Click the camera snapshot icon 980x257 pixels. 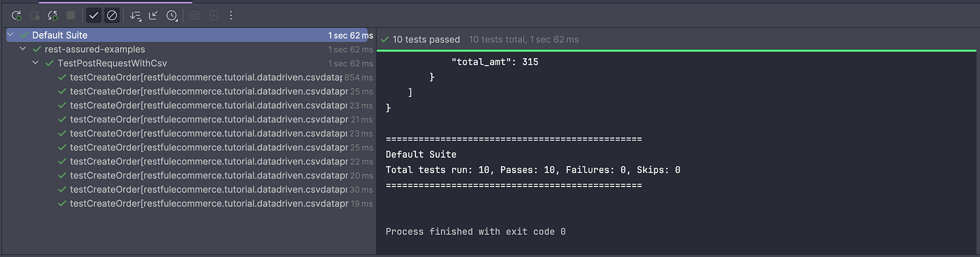coord(195,15)
